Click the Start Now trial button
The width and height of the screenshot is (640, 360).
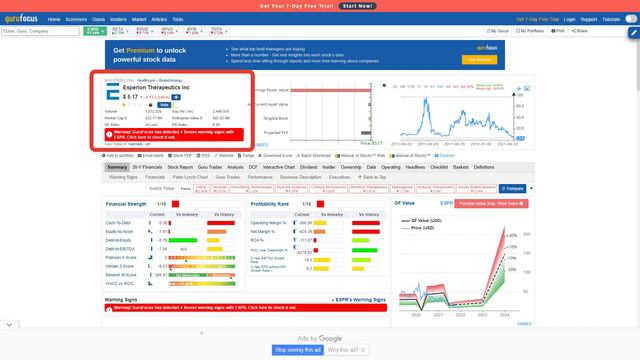[x=358, y=6]
